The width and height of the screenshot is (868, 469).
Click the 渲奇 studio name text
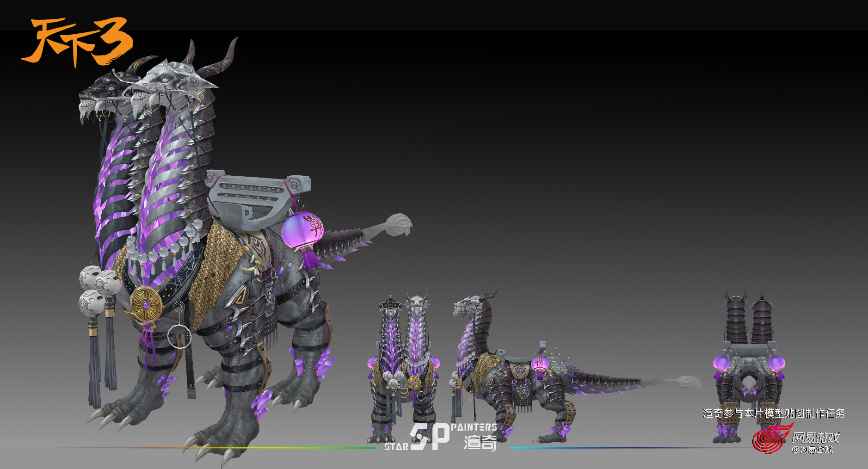[x=480, y=443]
